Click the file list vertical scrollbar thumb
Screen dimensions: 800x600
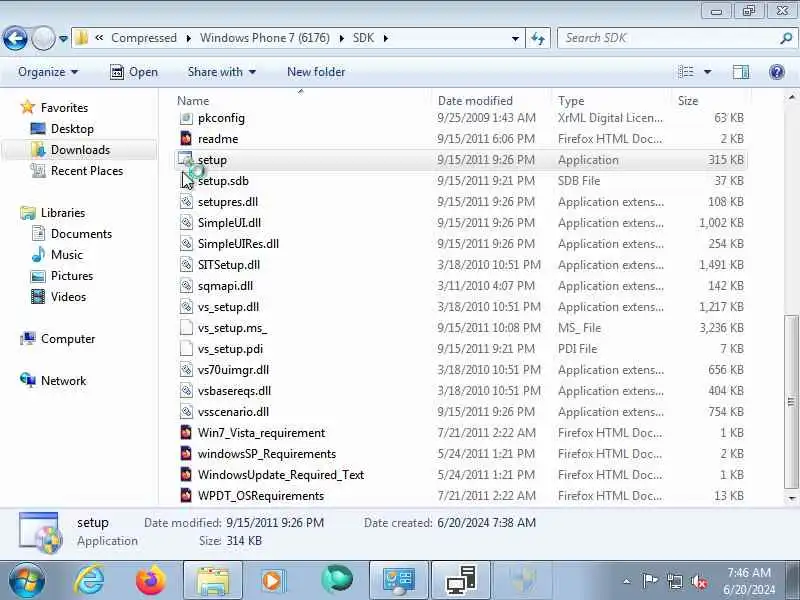791,402
